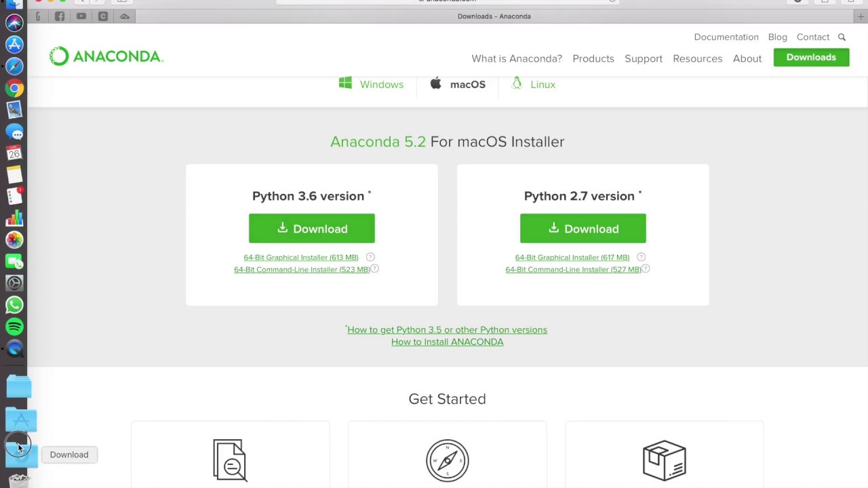The width and height of the screenshot is (868, 488).
Task: Select the Linux installer tab
Action: [x=534, y=84]
